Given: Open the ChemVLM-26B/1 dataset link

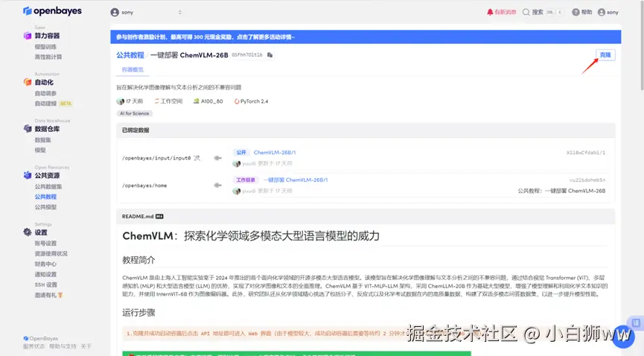Looking at the screenshot, I should [x=275, y=153].
